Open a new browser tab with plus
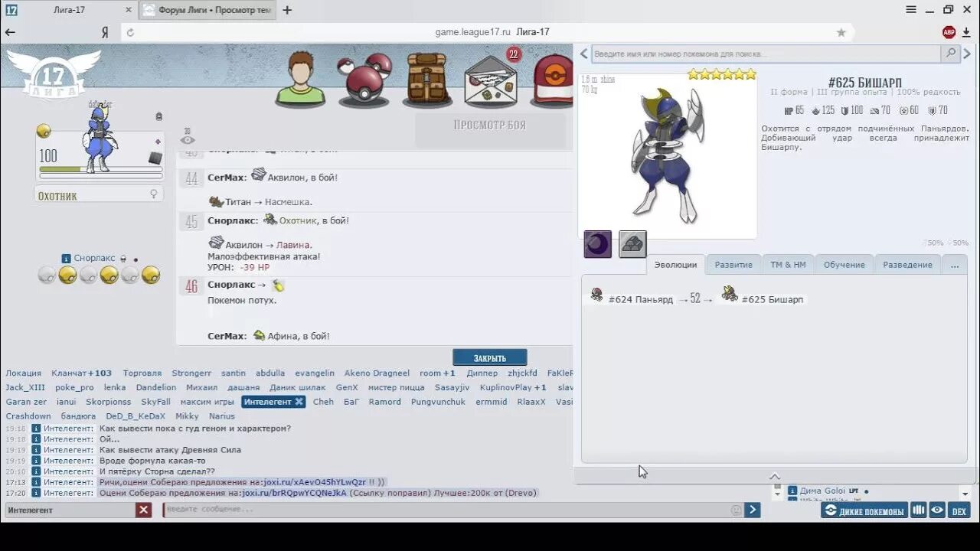Image resolution: width=980 pixels, height=551 pixels. pyautogui.click(x=287, y=10)
